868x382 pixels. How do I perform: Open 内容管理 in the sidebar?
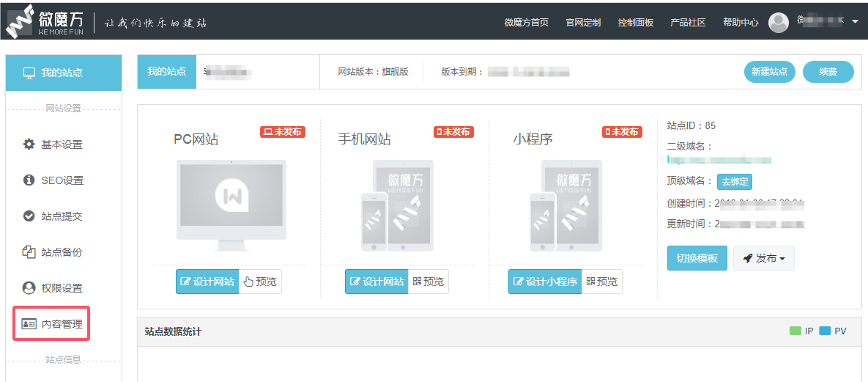coord(62,324)
